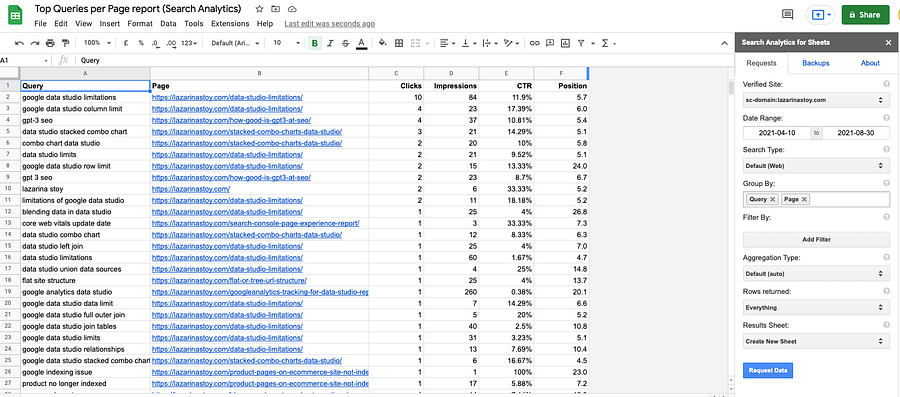The image size is (900, 397).
Task: Click help icon next to Verified Site
Action: (887, 84)
